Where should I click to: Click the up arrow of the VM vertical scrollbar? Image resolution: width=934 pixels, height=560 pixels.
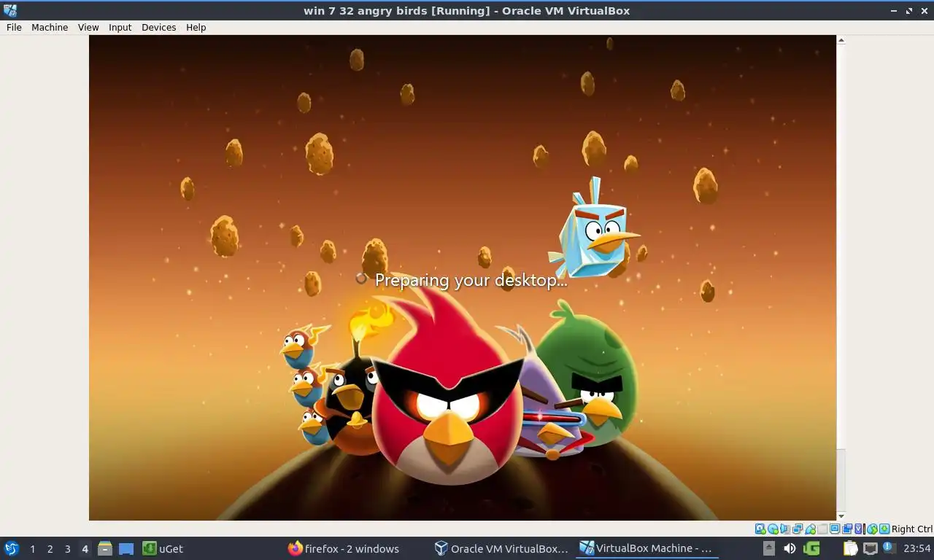pyautogui.click(x=841, y=40)
